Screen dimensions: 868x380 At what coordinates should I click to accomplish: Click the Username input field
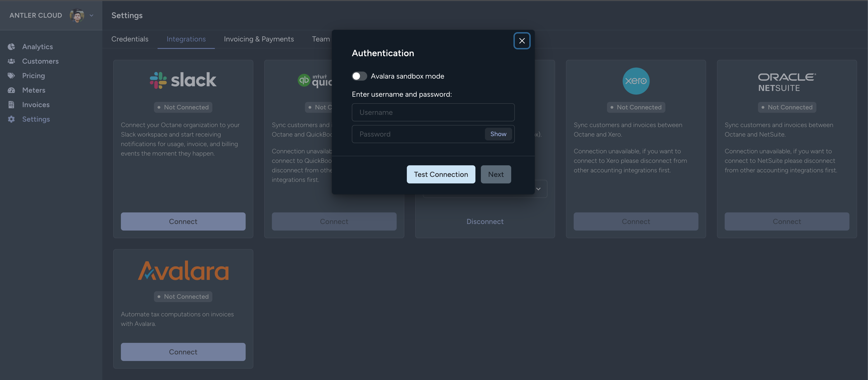click(x=433, y=112)
